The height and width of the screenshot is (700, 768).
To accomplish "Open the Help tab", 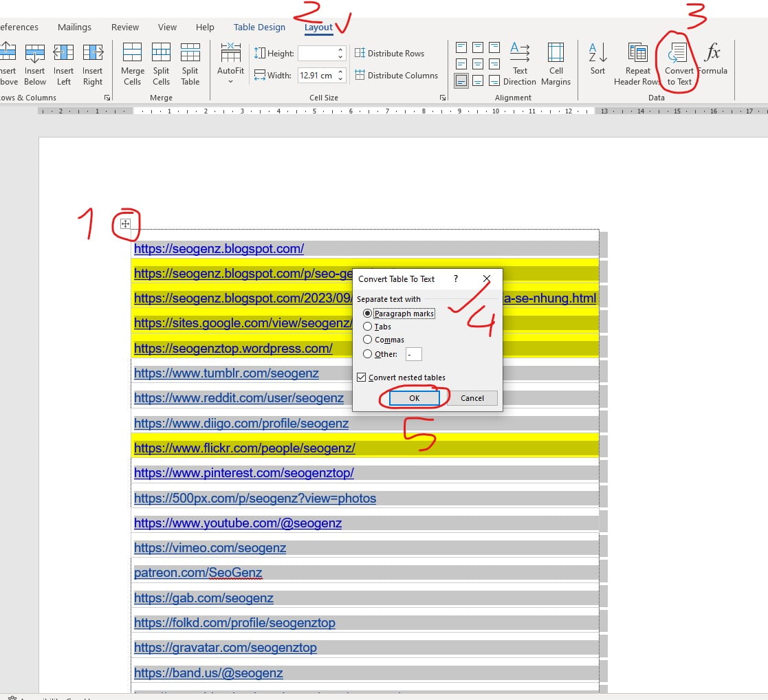I will (205, 27).
